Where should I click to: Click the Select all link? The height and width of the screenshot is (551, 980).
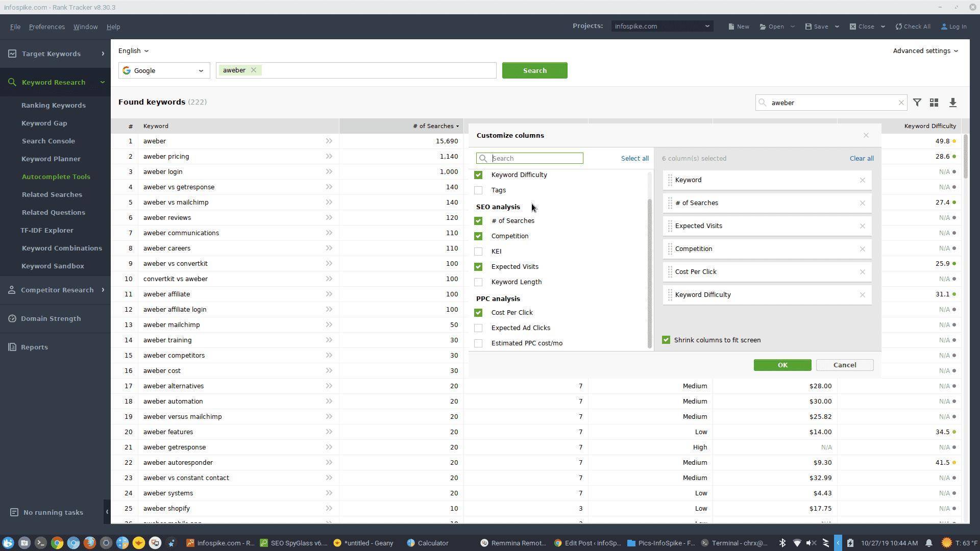click(634, 158)
